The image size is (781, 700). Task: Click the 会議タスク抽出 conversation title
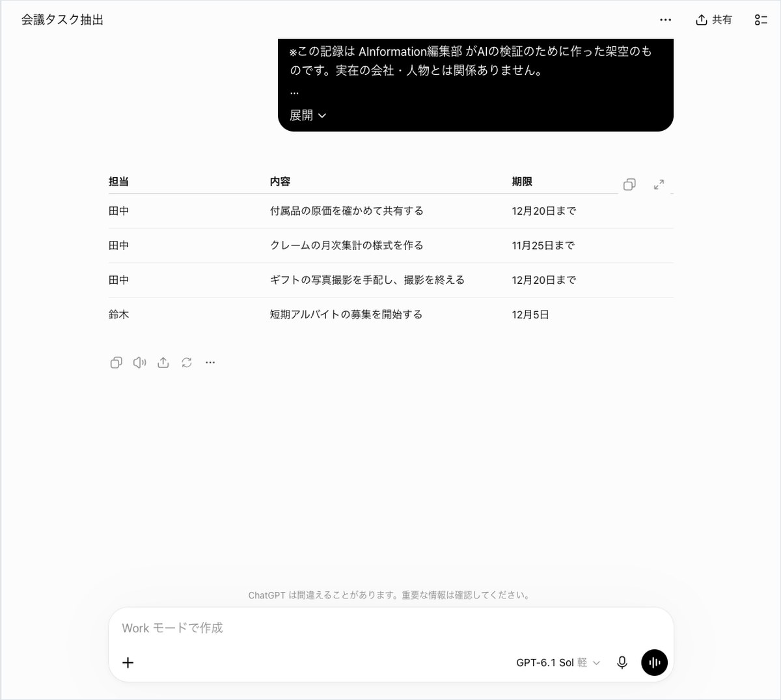coord(62,20)
